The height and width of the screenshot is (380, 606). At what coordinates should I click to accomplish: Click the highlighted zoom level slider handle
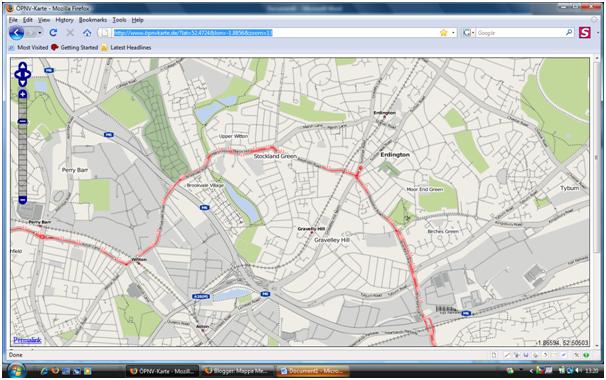point(23,121)
